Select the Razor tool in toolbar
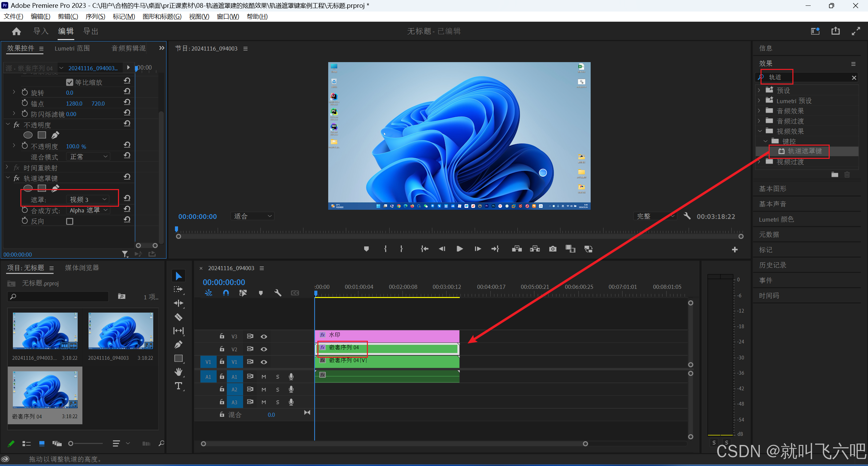Viewport: 868px width, 466px height. tap(178, 317)
